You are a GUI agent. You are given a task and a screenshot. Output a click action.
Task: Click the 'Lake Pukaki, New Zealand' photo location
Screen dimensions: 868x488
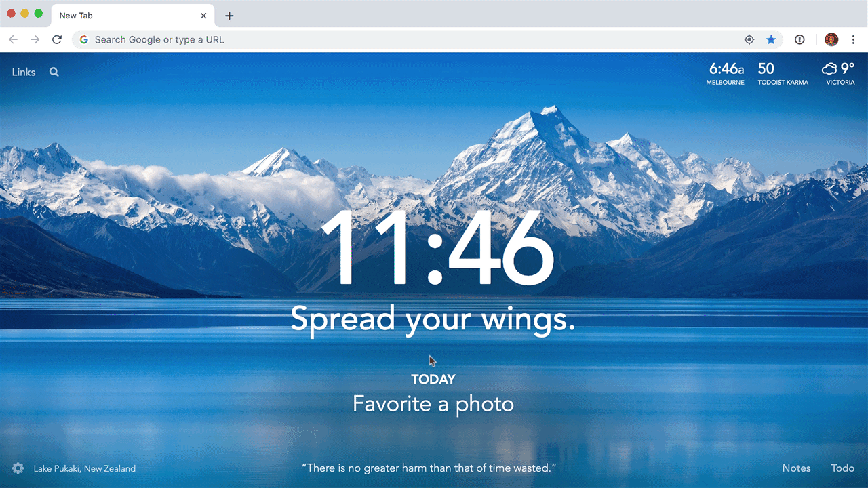tap(85, 468)
